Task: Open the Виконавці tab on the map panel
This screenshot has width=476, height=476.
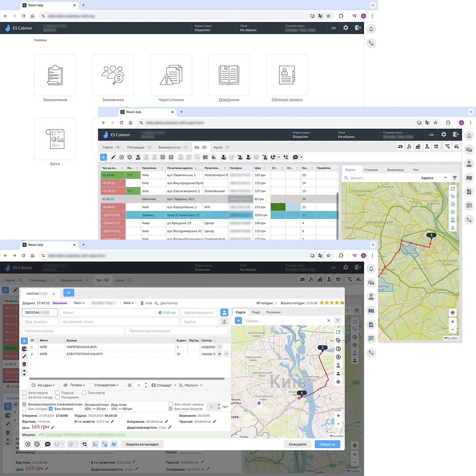Action: click(395, 170)
